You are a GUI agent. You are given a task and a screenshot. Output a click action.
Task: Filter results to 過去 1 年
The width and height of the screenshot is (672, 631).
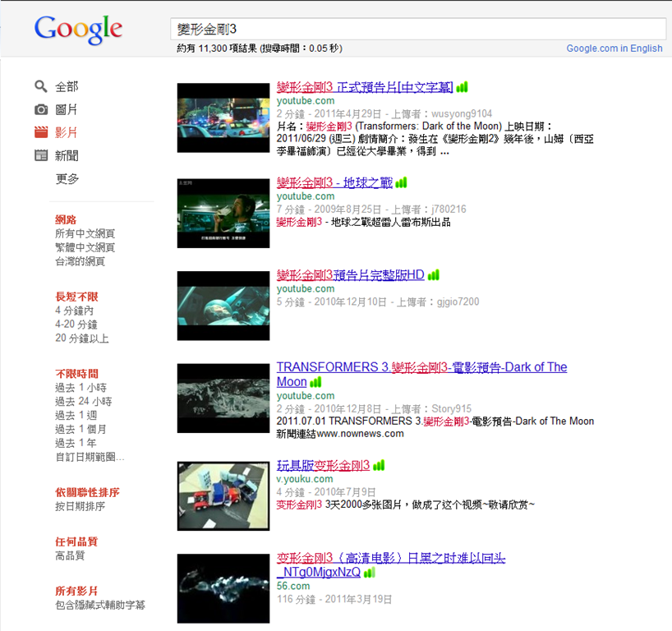click(76, 443)
